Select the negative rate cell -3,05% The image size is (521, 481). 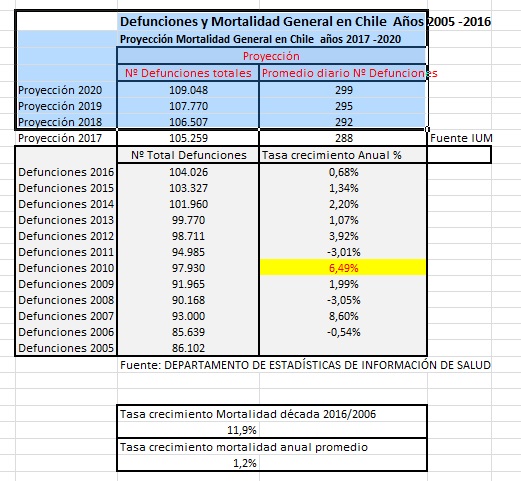(344, 300)
